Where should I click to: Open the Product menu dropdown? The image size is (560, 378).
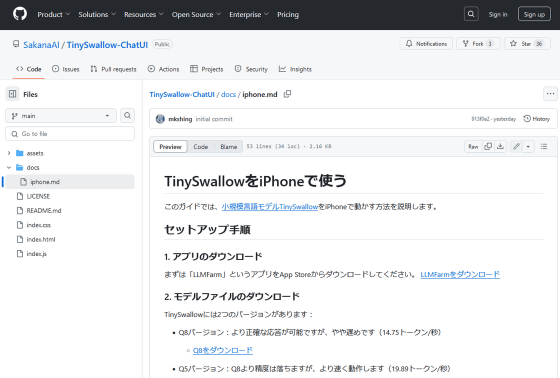[x=54, y=14]
